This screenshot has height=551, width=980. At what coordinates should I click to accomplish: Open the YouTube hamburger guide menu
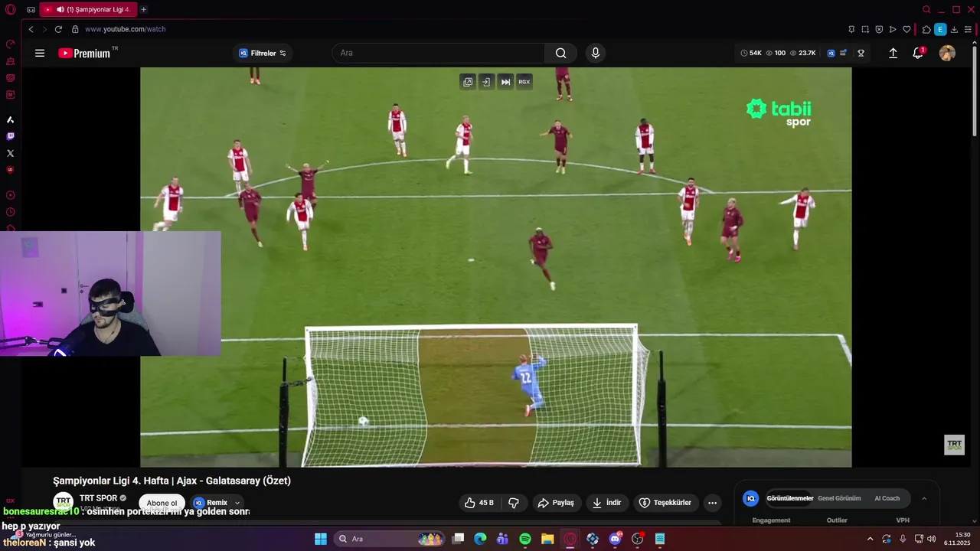point(40,53)
